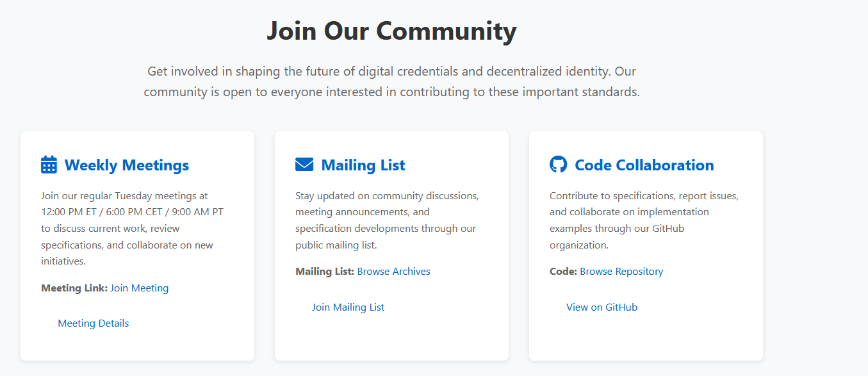868x376 pixels.
Task: Click the Tuesday meeting times description text
Action: pos(132,228)
